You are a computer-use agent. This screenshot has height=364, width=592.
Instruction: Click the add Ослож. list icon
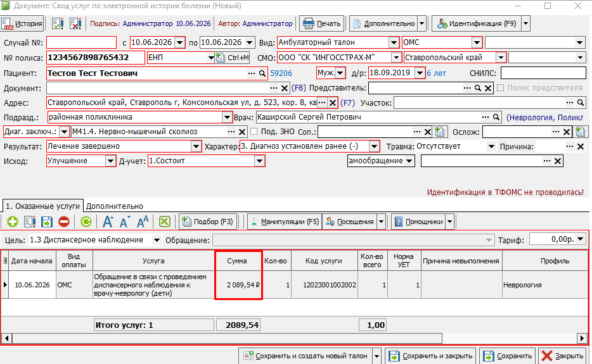[x=581, y=132]
